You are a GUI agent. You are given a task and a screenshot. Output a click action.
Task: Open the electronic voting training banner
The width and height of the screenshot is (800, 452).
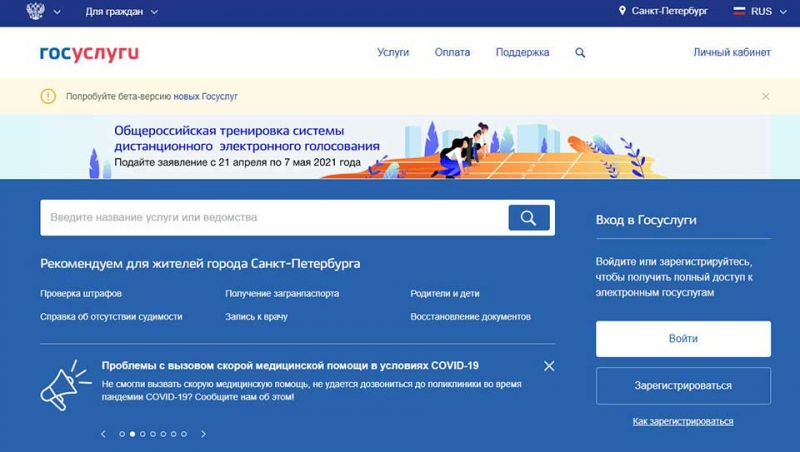click(x=400, y=146)
